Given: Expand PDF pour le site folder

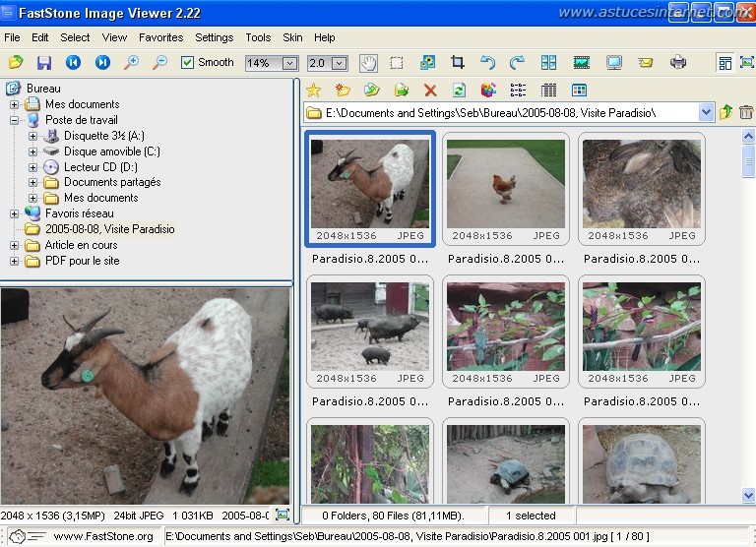Looking at the screenshot, I should (14, 262).
